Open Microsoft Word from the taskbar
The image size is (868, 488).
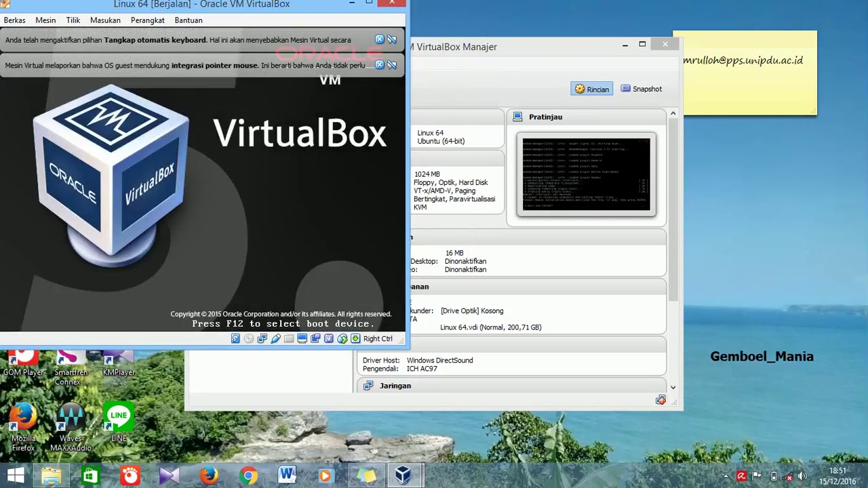click(287, 475)
